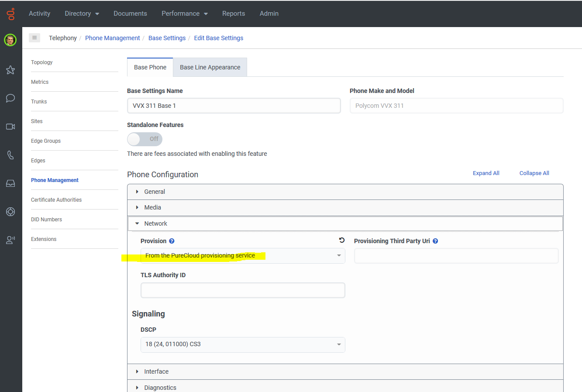Open the Admin menu in the navigation bar

coord(269,14)
